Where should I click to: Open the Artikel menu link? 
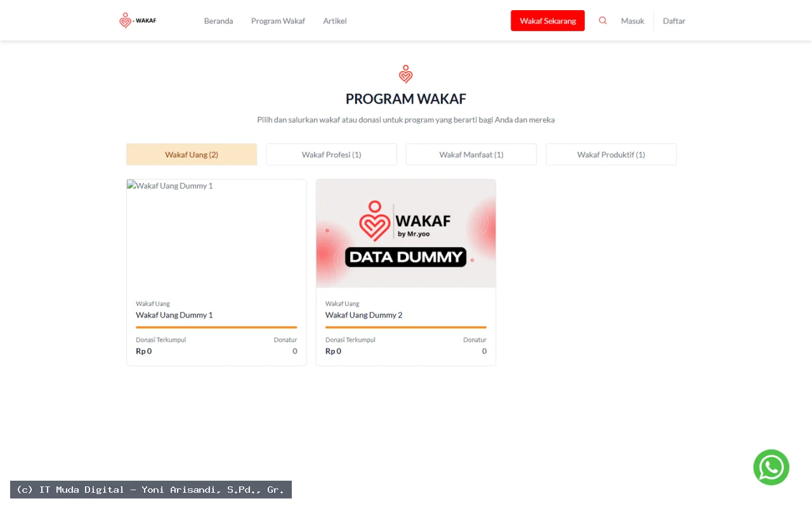pos(335,21)
